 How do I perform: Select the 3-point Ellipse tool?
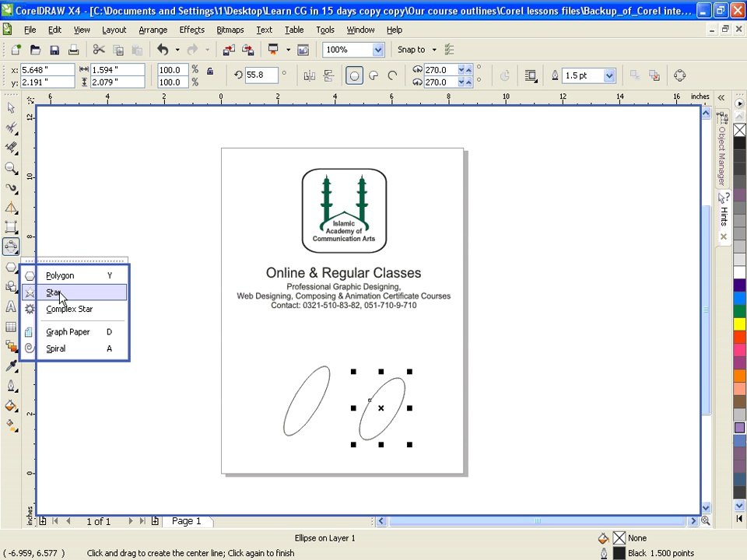(11, 247)
